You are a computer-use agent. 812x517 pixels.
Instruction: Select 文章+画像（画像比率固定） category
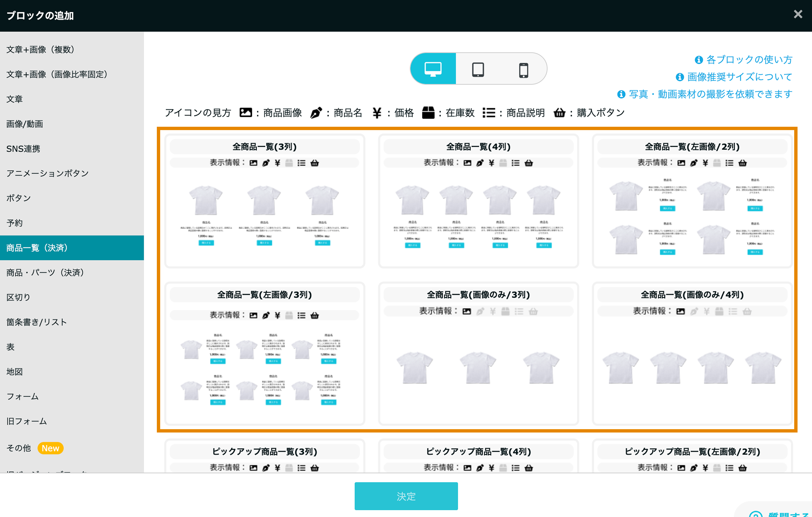pyautogui.click(x=72, y=74)
